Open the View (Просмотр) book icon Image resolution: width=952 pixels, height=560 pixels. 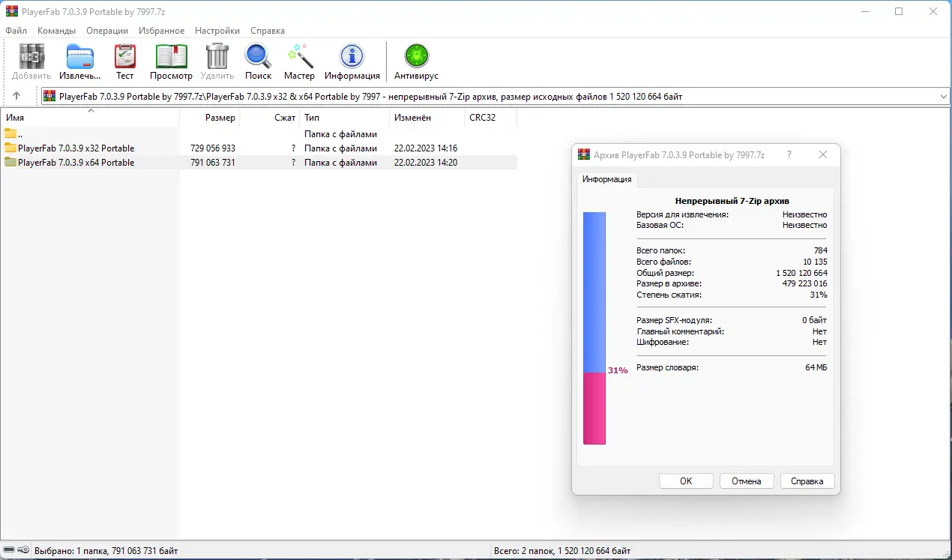click(x=171, y=56)
